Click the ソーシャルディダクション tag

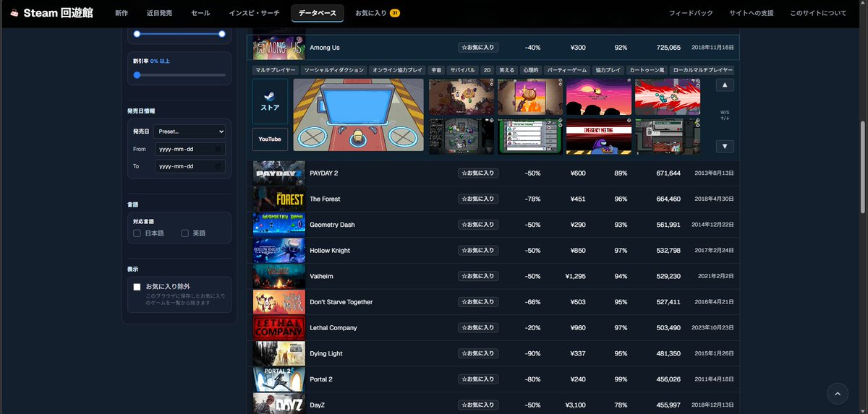[x=334, y=70]
